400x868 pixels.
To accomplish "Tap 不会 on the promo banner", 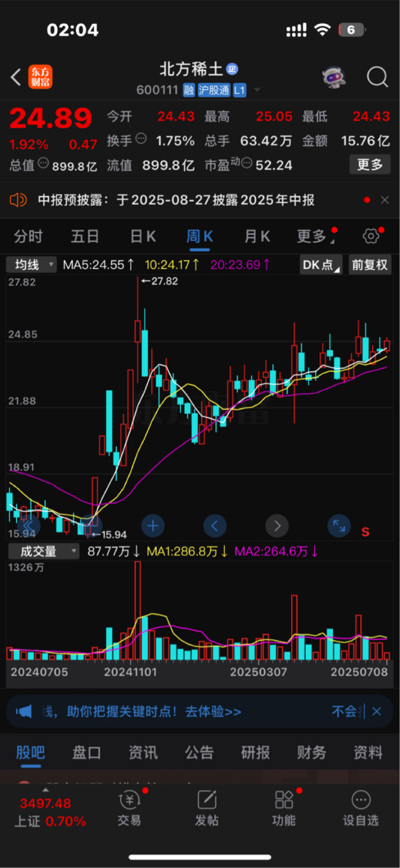I will coord(344,711).
